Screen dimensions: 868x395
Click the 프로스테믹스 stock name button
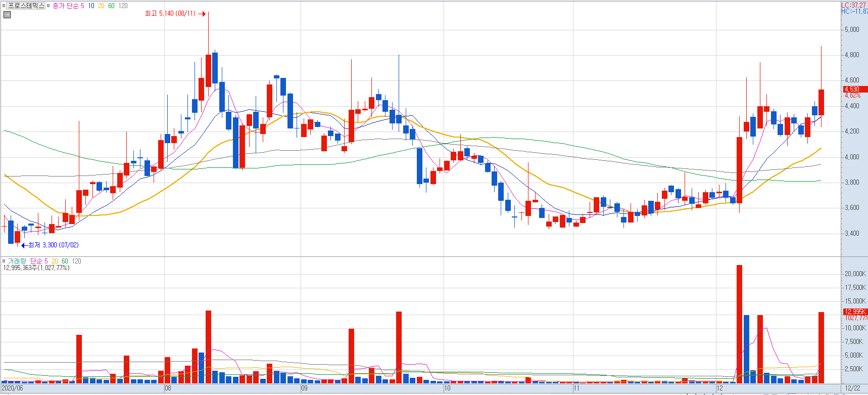pos(26,6)
